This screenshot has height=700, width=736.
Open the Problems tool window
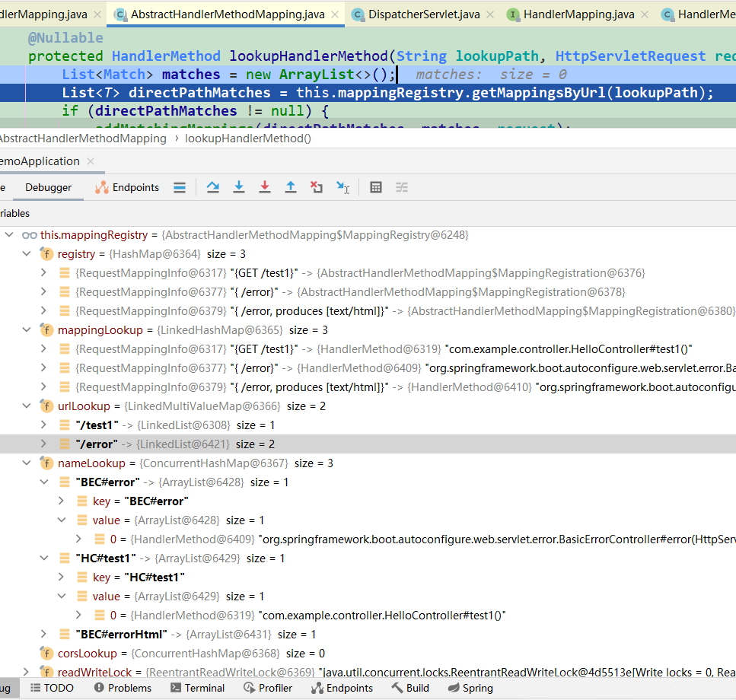click(123, 688)
